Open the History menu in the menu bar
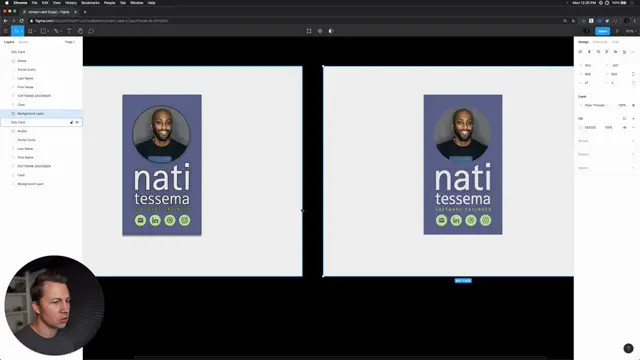 pyautogui.click(x=71, y=2)
